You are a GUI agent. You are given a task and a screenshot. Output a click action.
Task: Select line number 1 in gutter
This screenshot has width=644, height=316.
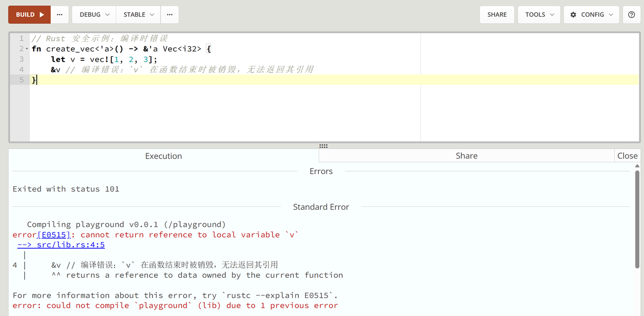pyautogui.click(x=21, y=39)
